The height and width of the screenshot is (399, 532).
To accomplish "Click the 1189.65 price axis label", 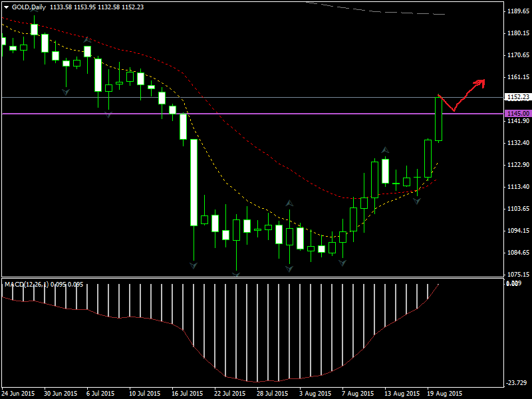I will coord(518,11).
